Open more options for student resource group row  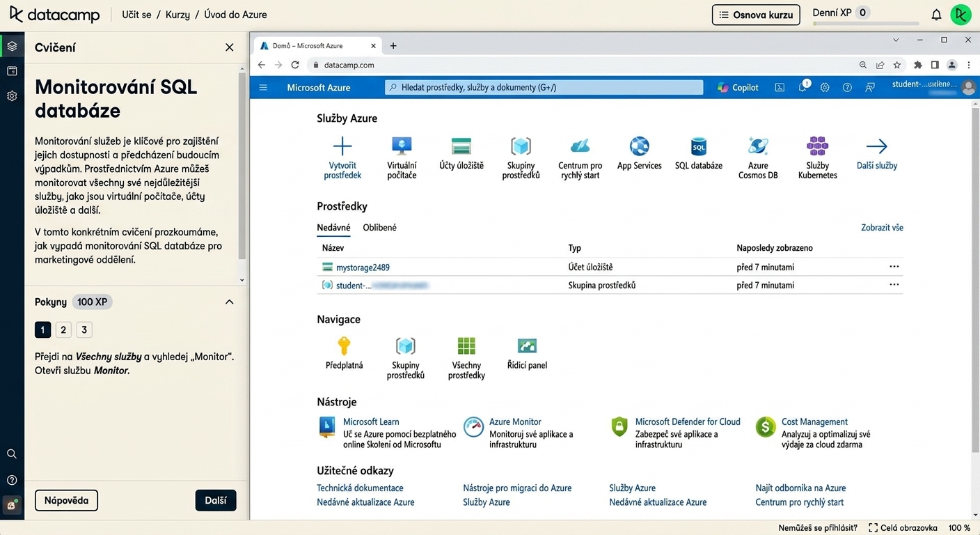(x=894, y=285)
